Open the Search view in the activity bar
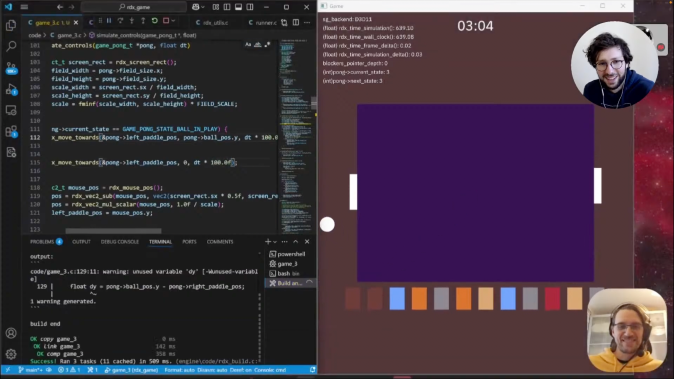The image size is (674, 379). 11,46
